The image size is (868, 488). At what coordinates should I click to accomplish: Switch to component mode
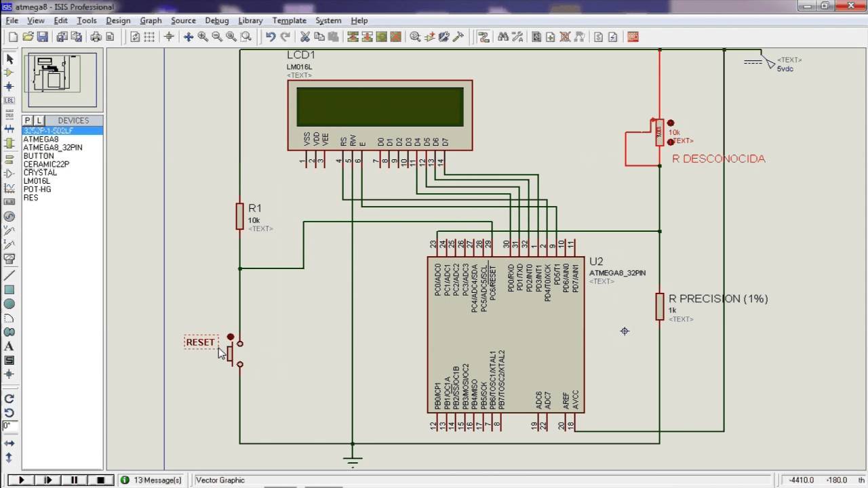coord(9,73)
